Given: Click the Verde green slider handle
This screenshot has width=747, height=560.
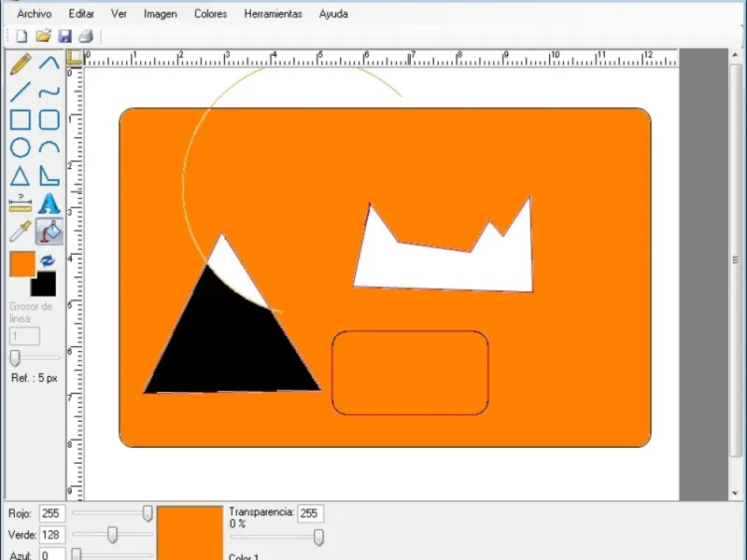Looking at the screenshot, I should (x=112, y=535).
